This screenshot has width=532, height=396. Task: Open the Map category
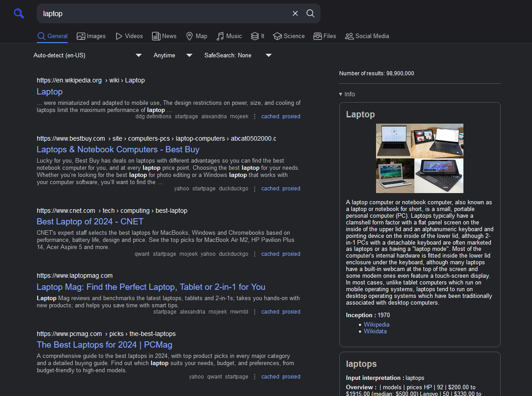pyautogui.click(x=196, y=36)
